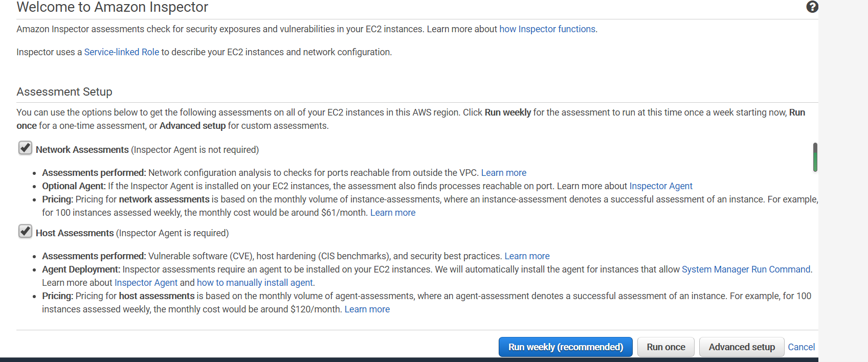Viewport: 868px width, 362px height.
Task: Open Learn more for host assessments performed
Action: point(527,256)
